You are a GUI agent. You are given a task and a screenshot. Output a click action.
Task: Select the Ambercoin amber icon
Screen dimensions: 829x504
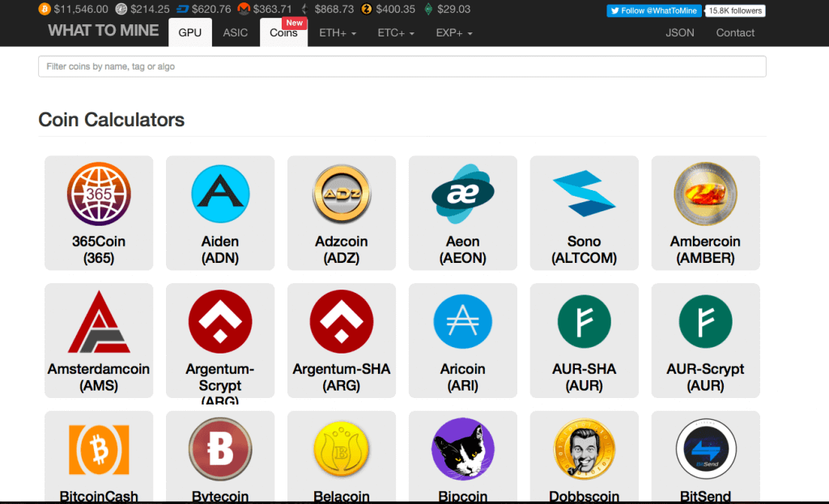pyautogui.click(x=706, y=194)
